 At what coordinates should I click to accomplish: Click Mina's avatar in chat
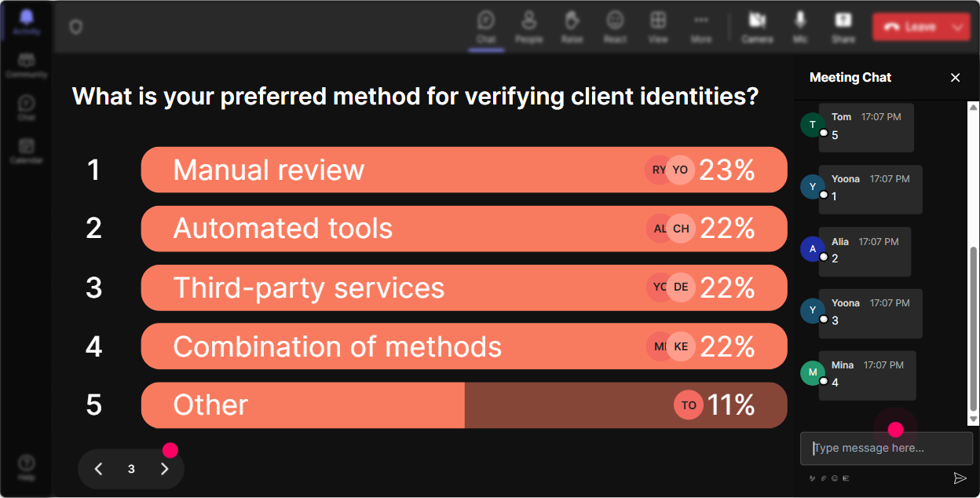(x=813, y=372)
